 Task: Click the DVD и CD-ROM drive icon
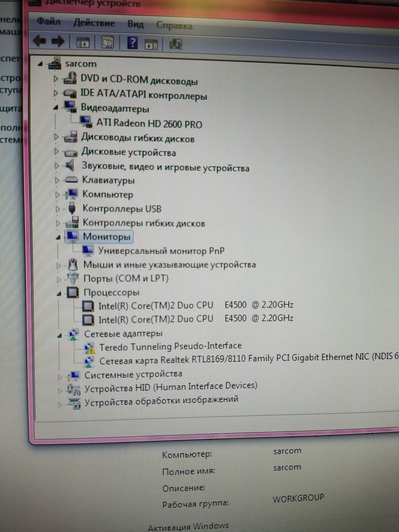(70, 78)
